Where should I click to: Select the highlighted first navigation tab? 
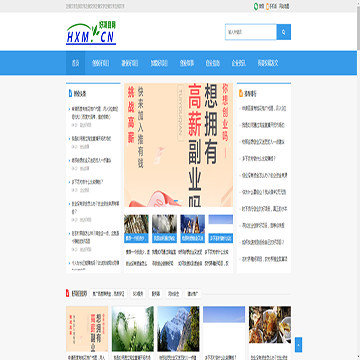(x=75, y=63)
